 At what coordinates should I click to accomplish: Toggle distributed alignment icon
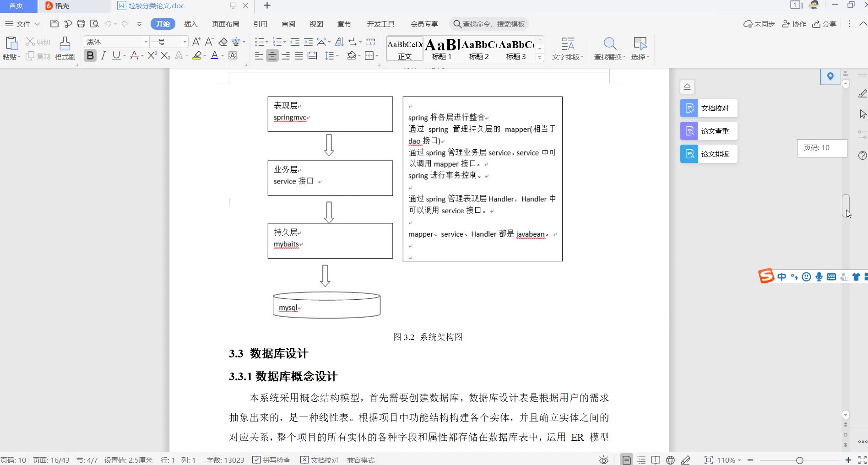[312, 55]
